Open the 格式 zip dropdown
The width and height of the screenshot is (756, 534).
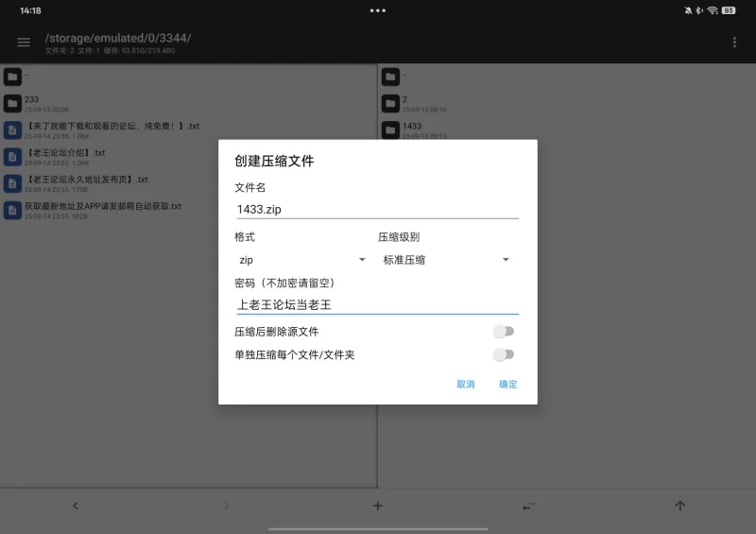[x=301, y=260]
